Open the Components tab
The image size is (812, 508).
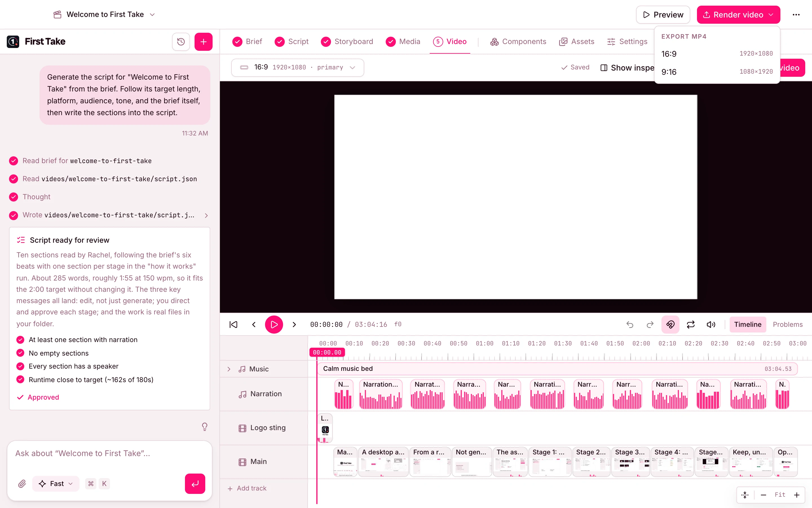coord(518,42)
